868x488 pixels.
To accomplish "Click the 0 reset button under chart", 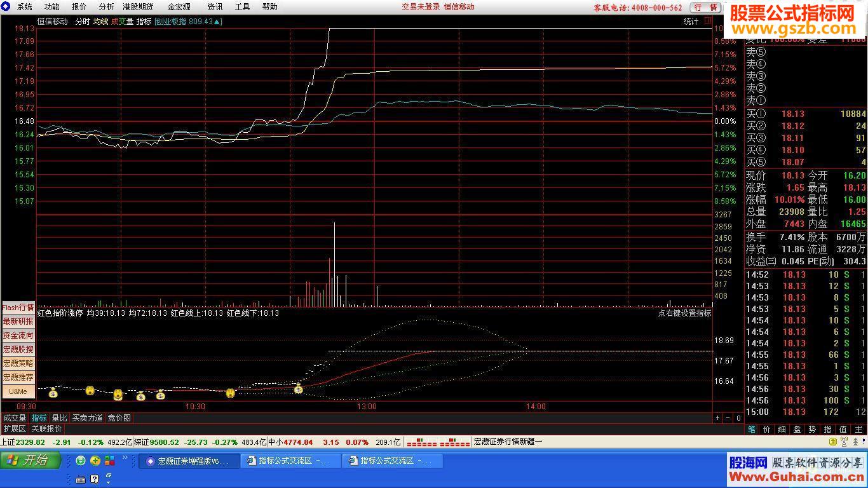I will click(x=738, y=418).
